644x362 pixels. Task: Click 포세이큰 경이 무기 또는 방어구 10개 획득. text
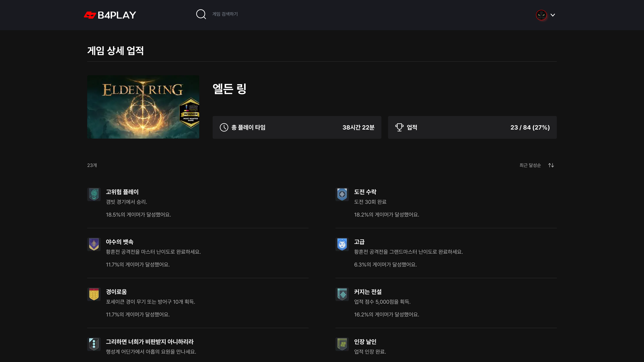click(151, 302)
